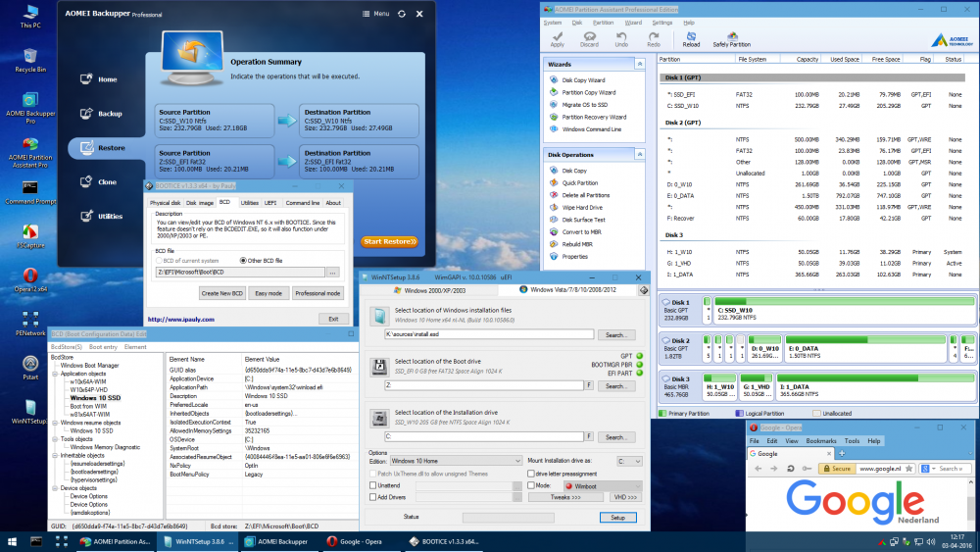980x552 pixels.
Task: Collapse the Wizards panel
Action: (x=639, y=64)
